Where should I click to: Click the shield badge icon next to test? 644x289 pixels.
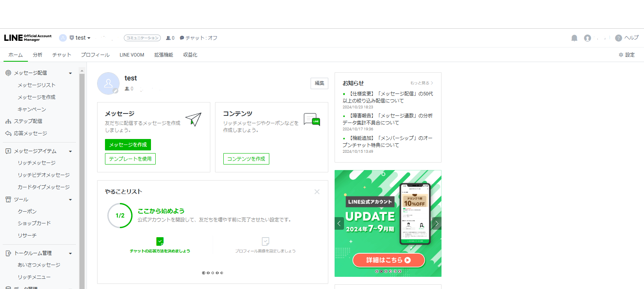(x=72, y=38)
